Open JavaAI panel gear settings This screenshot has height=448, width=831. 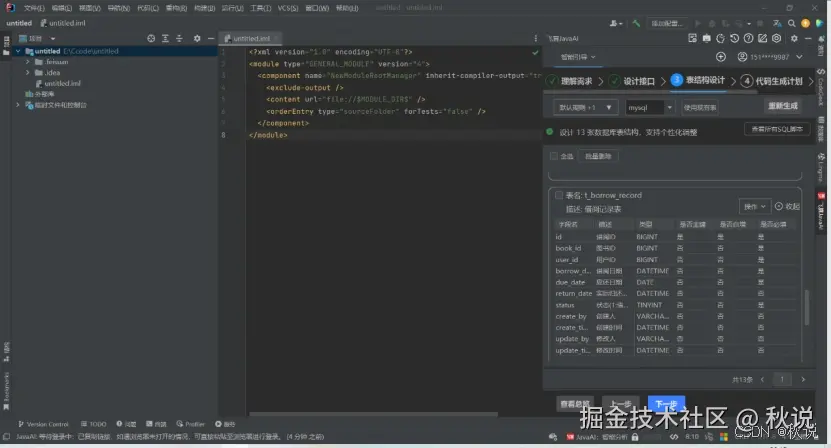(794, 38)
